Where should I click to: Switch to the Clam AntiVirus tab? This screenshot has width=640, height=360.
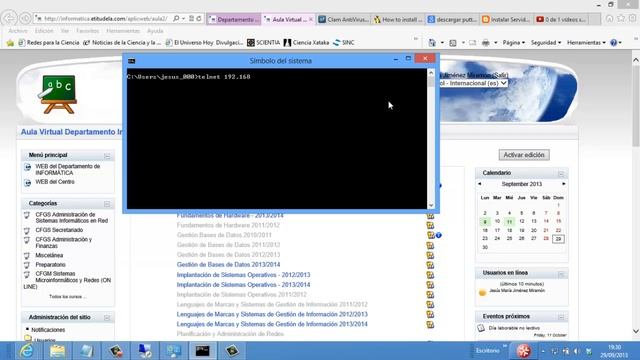tap(343, 19)
